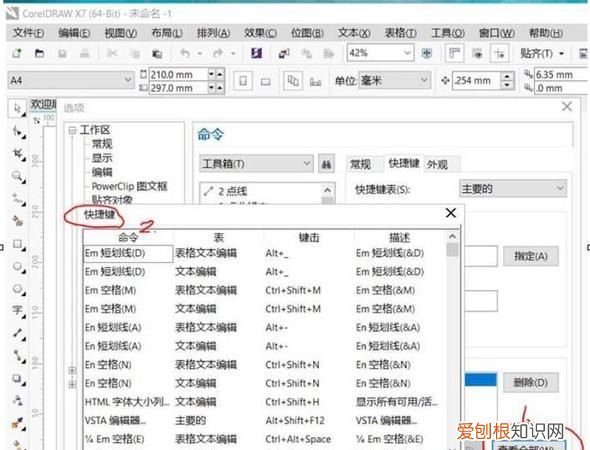Select the Polygon tool
The image size is (590, 450).
[17, 289]
